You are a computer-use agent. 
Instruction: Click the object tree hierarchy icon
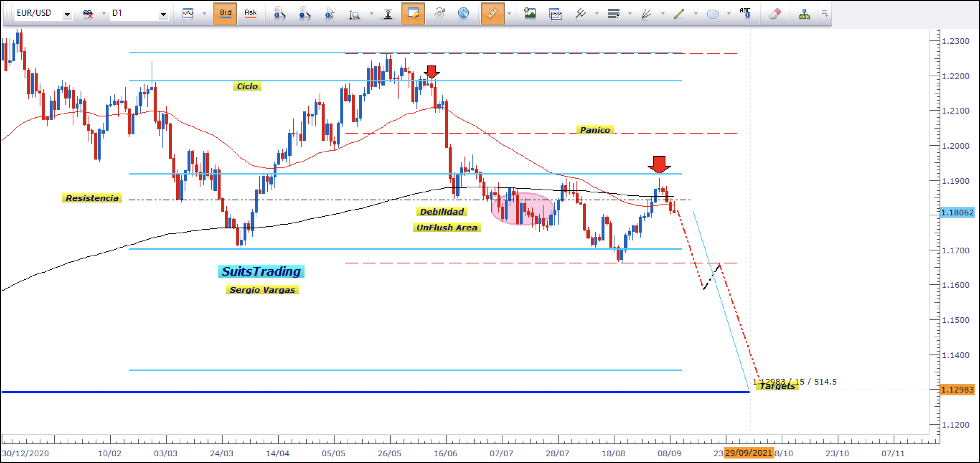(x=804, y=14)
